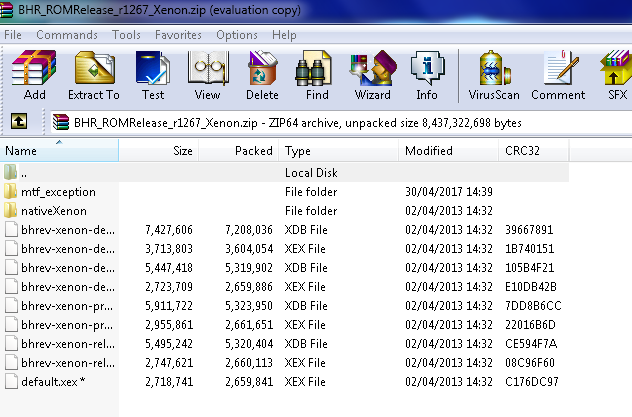The height and width of the screenshot is (417, 632).
Task: Click size value 2,723,709
Action: coord(169,286)
